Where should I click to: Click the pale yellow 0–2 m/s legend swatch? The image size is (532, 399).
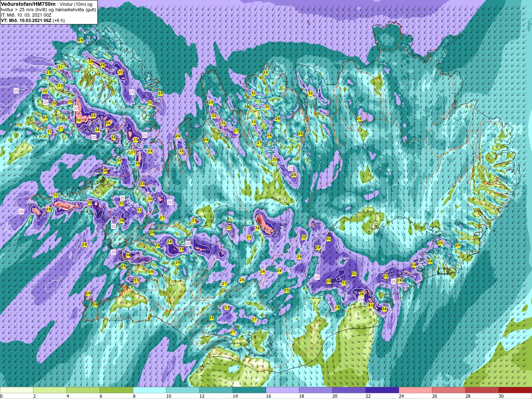tap(17, 390)
